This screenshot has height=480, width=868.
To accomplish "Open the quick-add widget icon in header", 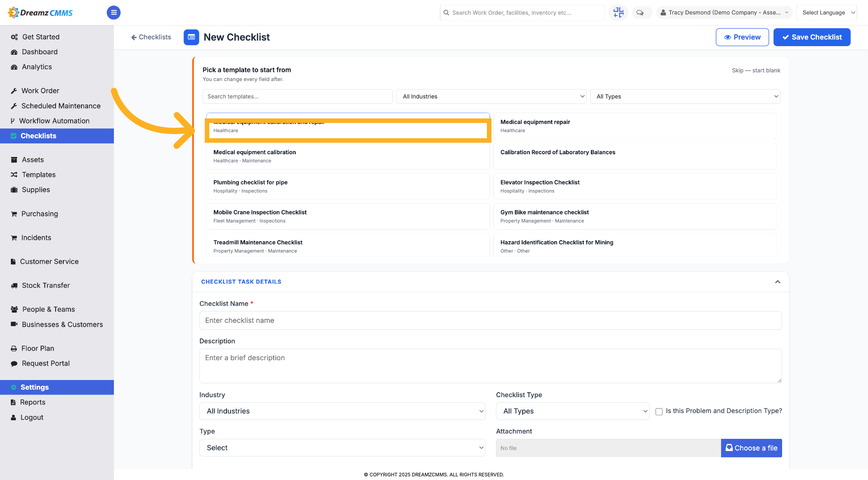I will point(618,13).
